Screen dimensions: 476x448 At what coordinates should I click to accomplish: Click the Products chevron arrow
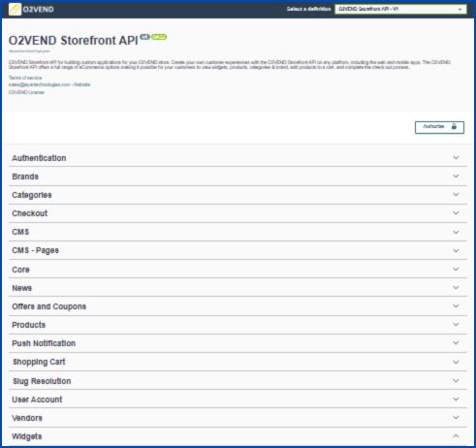tap(456, 324)
